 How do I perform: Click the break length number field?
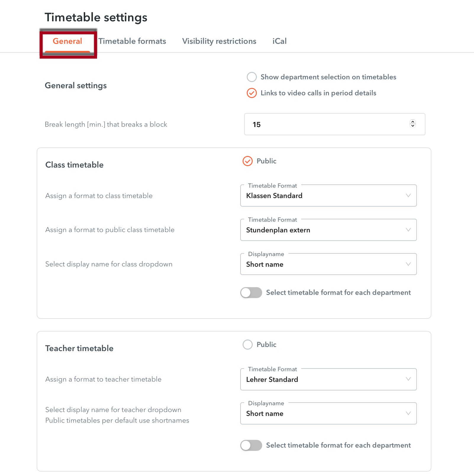(x=325, y=124)
